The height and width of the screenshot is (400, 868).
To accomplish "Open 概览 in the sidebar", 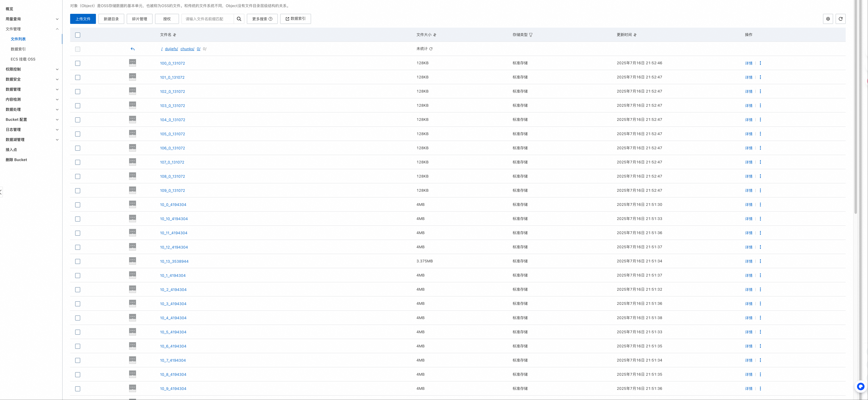I will point(9,9).
